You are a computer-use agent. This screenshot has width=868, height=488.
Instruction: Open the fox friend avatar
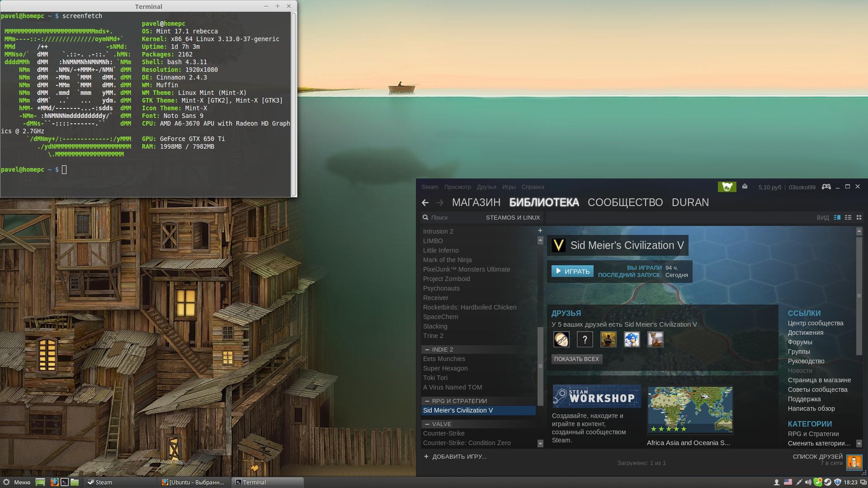[656, 339]
